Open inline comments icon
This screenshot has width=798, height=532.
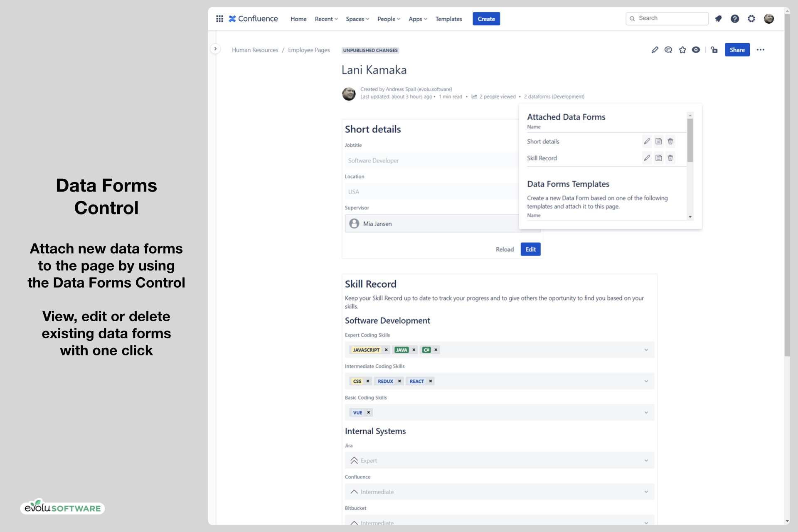[x=668, y=50]
